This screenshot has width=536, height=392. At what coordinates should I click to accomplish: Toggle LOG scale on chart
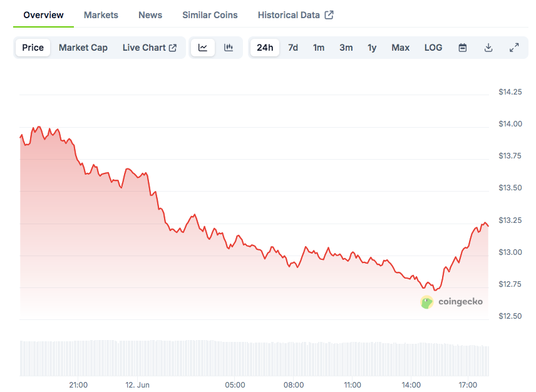[433, 48]
